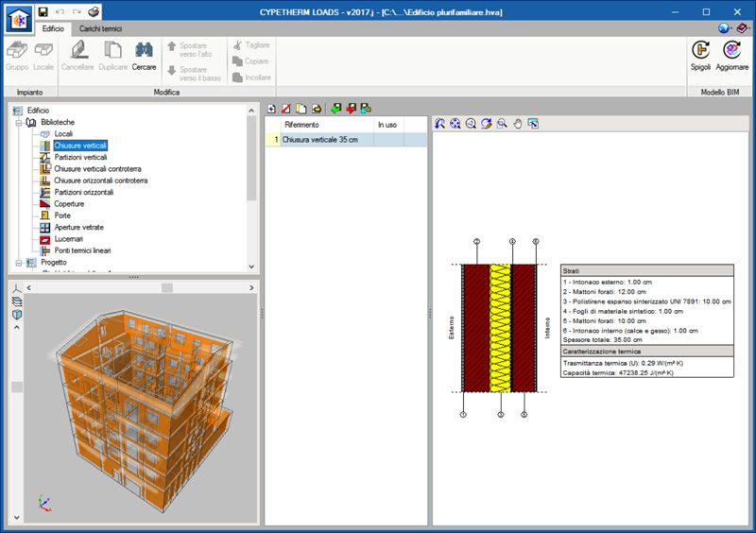Click tree panel scroll down arrow

(x=251, y=266)
